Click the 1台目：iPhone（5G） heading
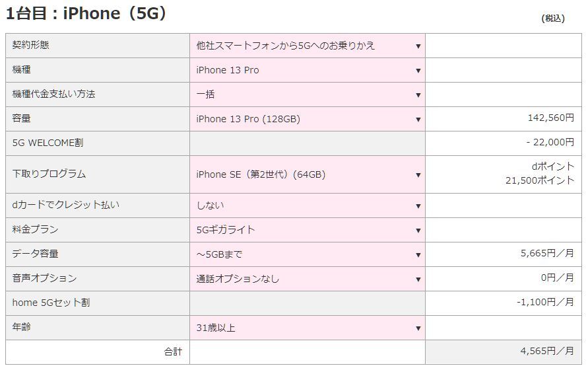The width and height of the screenshot is (588, 370). point(86,14)
